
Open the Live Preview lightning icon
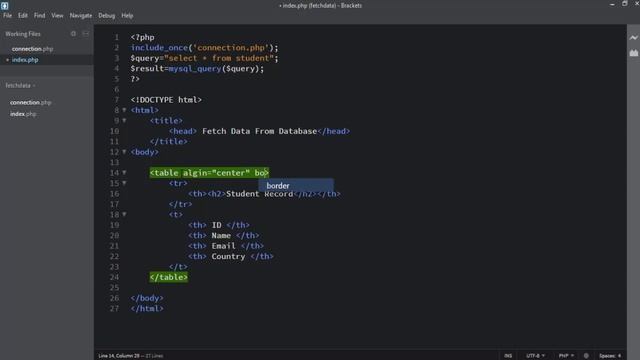click(x=633, y=38)
